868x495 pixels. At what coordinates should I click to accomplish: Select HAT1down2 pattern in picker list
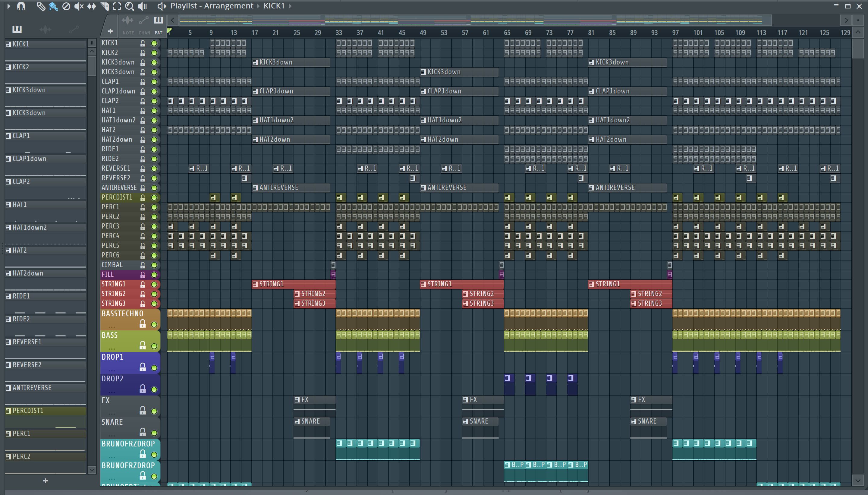point(45,227)
